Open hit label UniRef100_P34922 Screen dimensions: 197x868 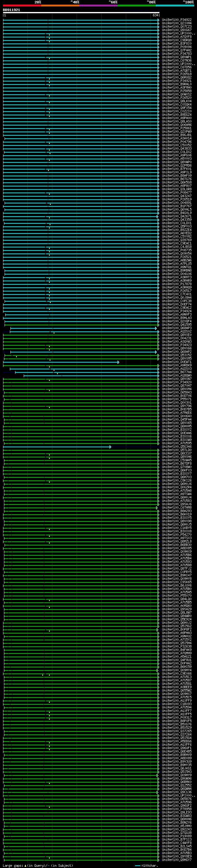(177, 20)
